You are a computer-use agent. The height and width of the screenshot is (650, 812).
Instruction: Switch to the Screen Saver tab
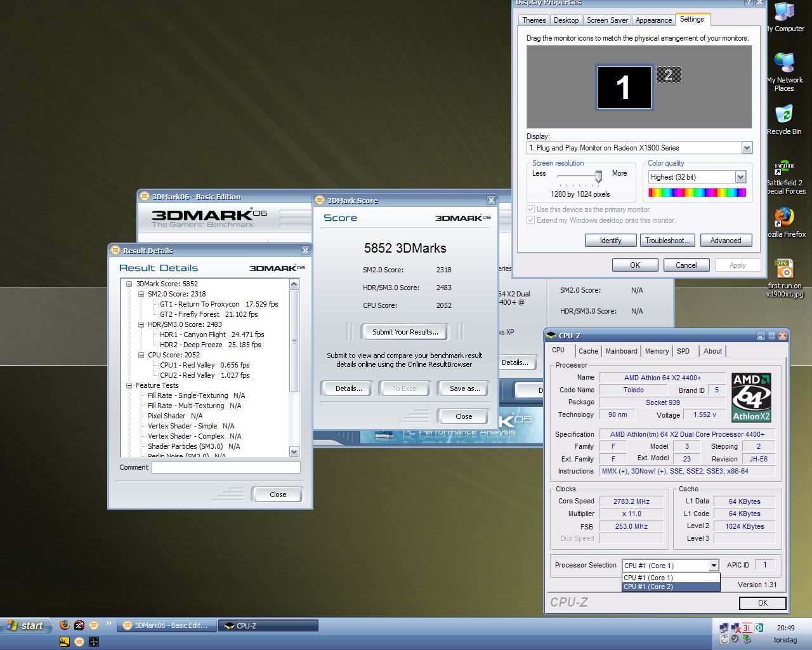point(606,20)
